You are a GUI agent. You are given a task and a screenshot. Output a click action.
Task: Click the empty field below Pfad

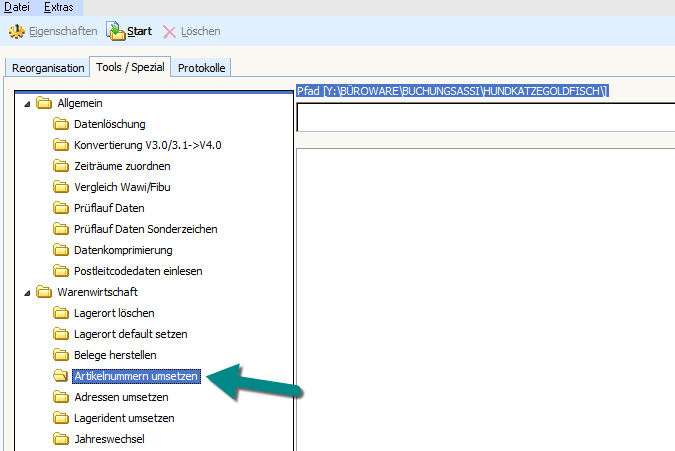tap(485, 117)
